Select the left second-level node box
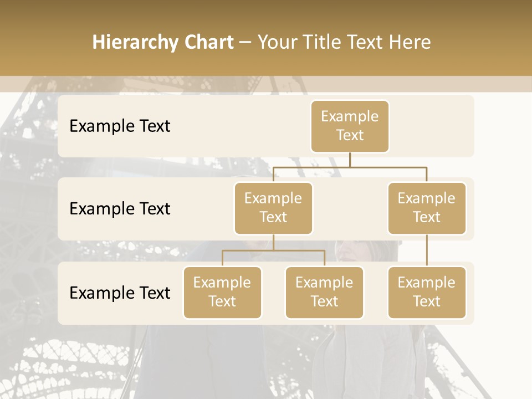The image size is (532, 399). tap(273, 208)
